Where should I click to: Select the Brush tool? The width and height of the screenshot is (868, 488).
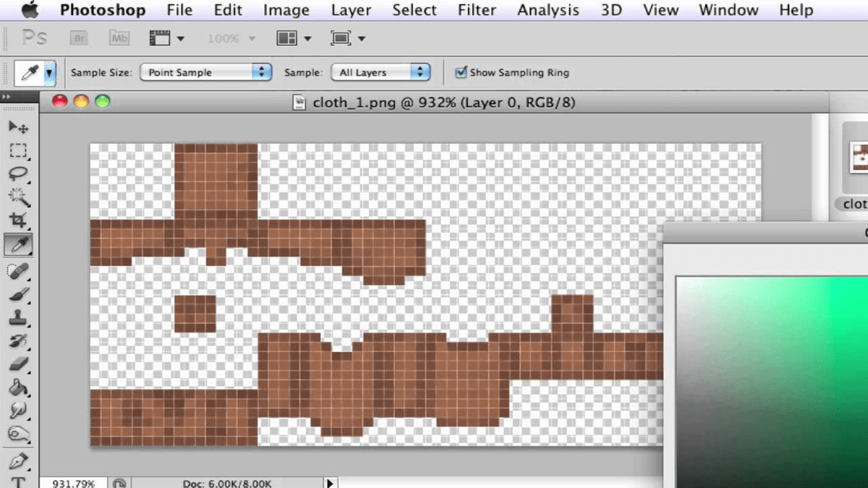click(18, 294)
